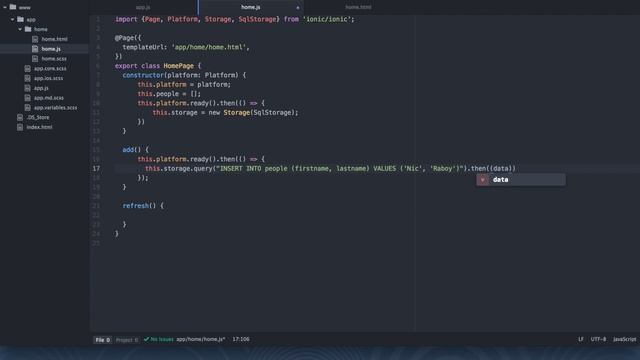Switch to the home.html editor tab
This screenshot has height=360, width=640.
[x=358, y=7]
